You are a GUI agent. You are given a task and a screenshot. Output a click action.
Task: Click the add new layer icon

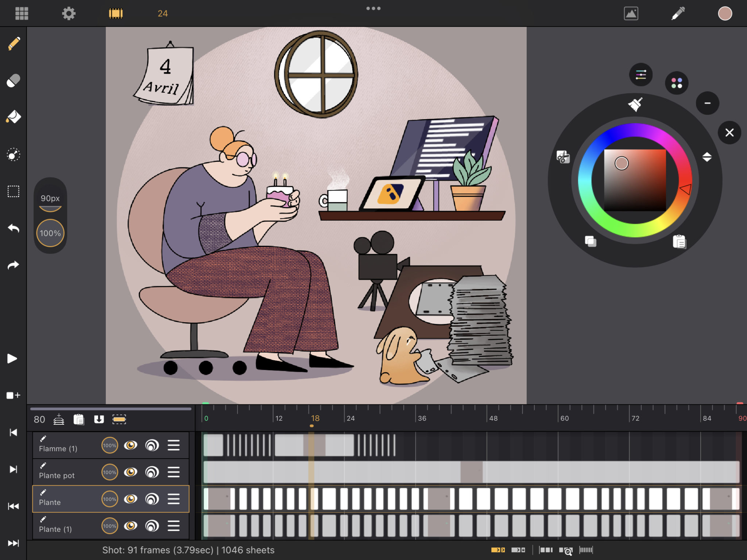point(59,419)
